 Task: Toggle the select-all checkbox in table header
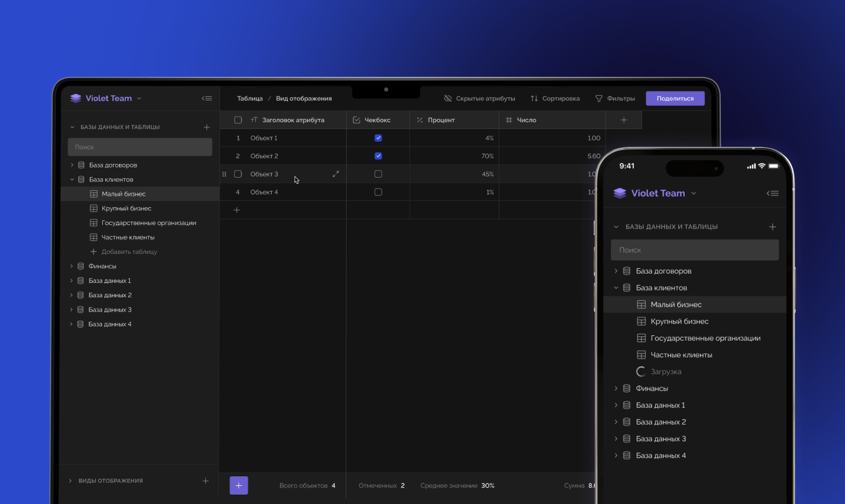(x=238, y=120)
